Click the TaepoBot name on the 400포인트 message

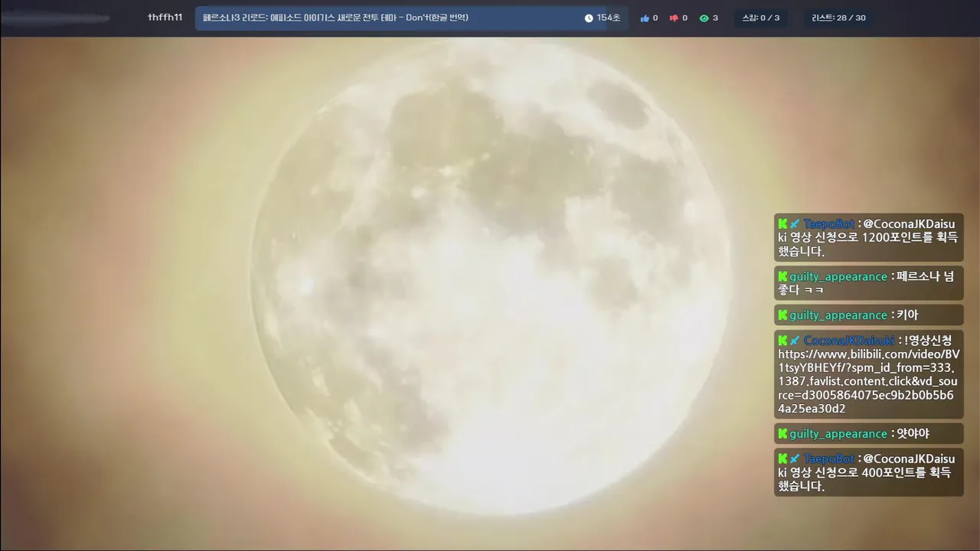point(828,458)
